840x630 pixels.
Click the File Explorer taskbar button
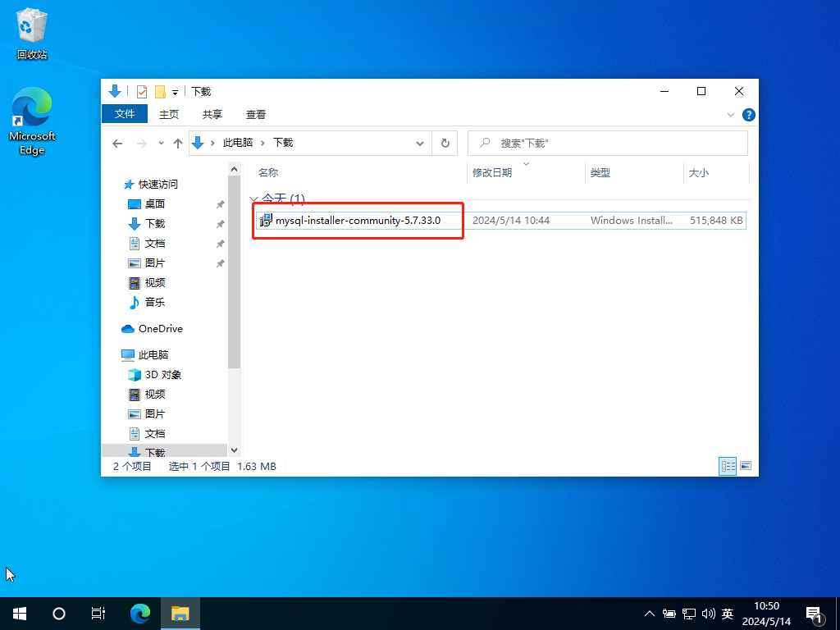[180, 614]
